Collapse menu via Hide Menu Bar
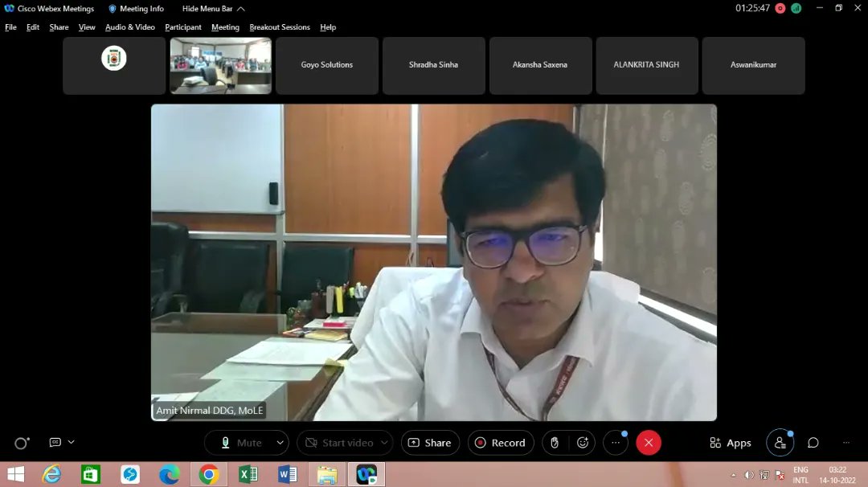The image size is (868, 487). coord(213,9)
